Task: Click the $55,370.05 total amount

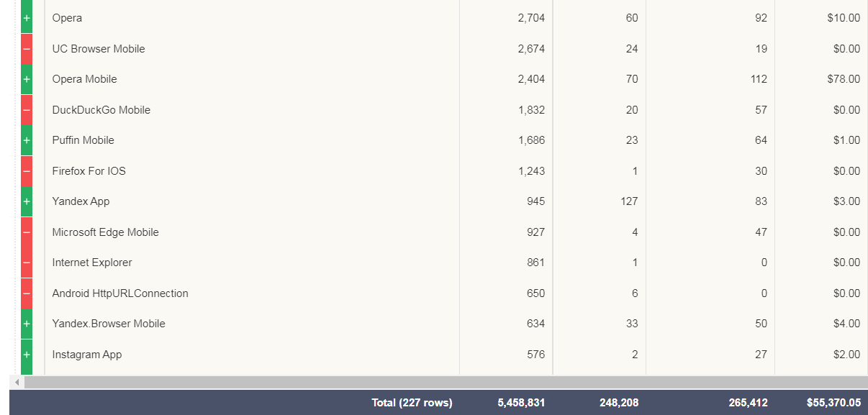Action: pos(833,403)
